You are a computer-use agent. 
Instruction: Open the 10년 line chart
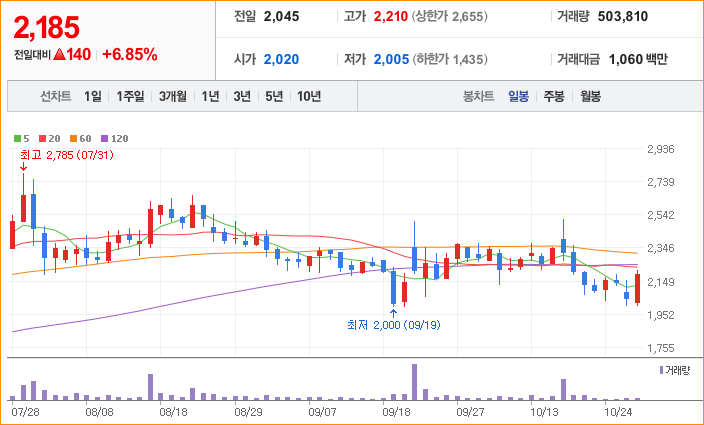point(309,96)
